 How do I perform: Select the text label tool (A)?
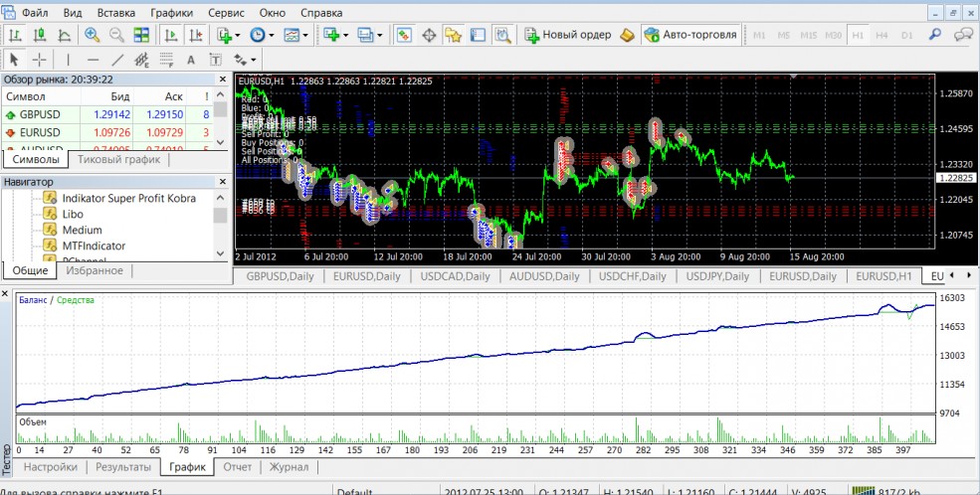point(192,60)
